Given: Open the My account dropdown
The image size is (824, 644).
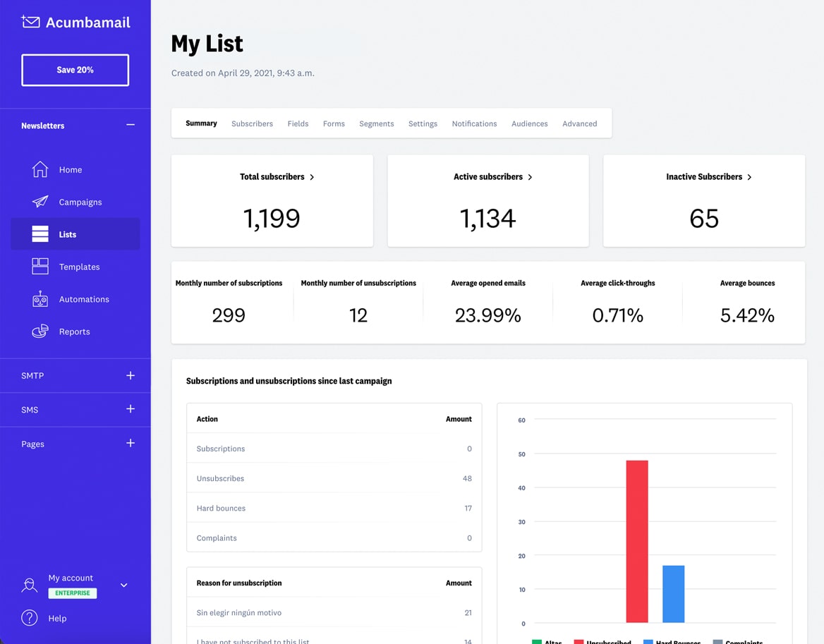Looking at the screenshot, I should click(123, 585).
